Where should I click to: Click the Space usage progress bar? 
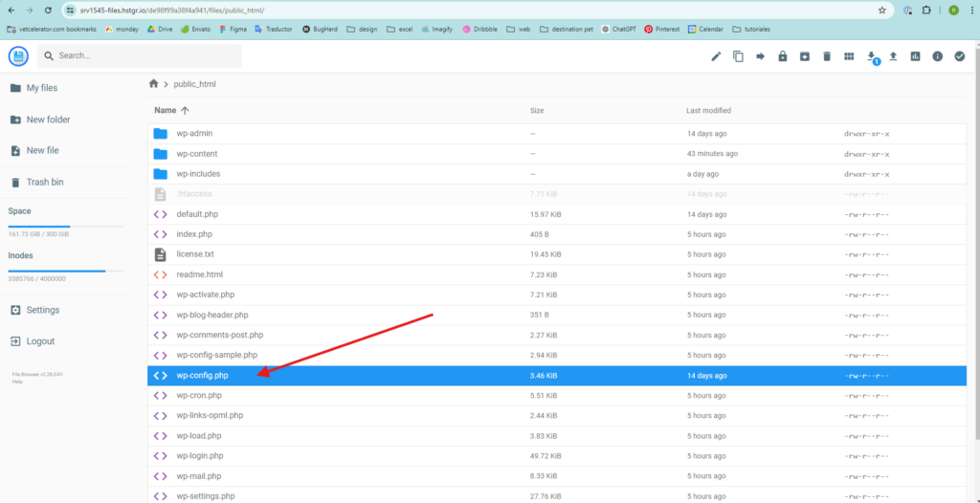(65, 227)
